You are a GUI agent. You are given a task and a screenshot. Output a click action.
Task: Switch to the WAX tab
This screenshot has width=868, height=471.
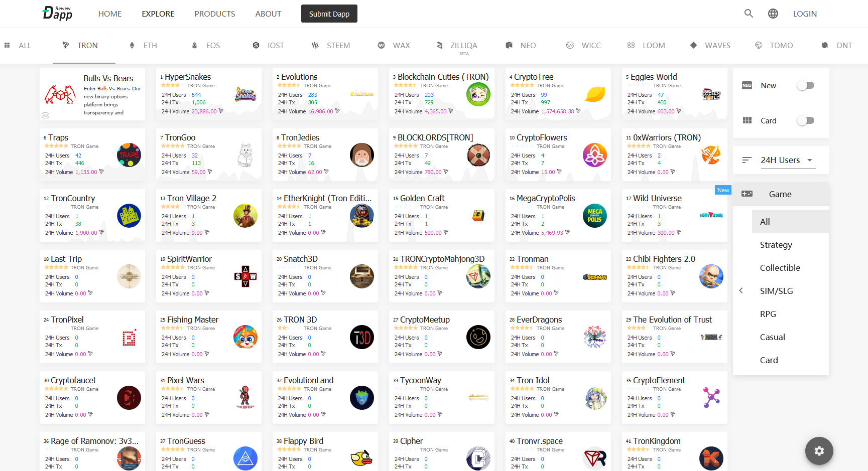pos(394,46)
